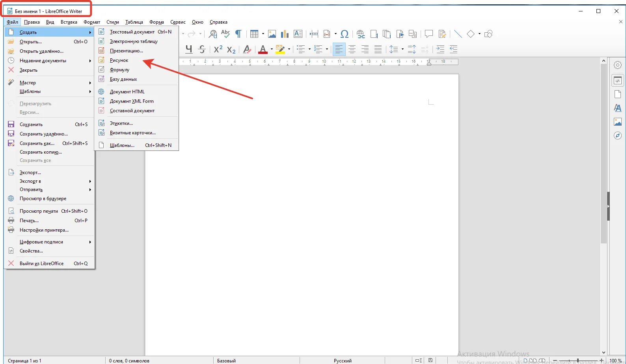Decrease indent icon
Viewport: 626px width, 364px height.
(x=453, y=49)
